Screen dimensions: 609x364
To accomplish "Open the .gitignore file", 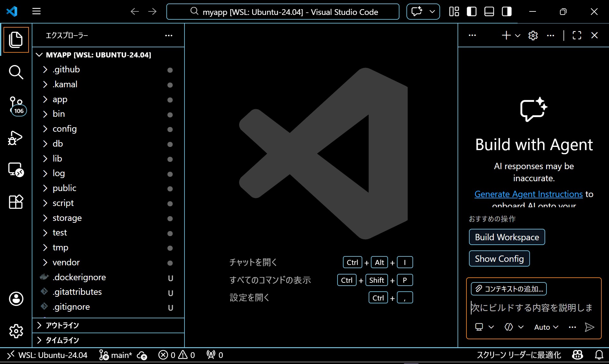I will pyautogui.click(x=71, y=307).
